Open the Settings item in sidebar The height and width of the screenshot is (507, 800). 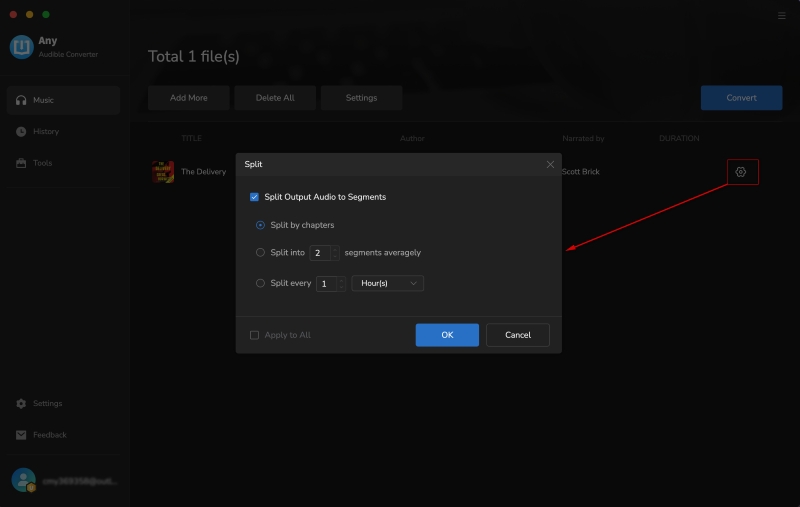point(64,403)
